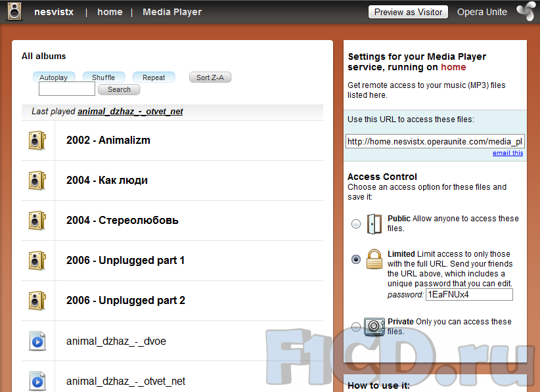Click the How to use it heading
The height and width of the screenshot is (392, 540).
[378, 385]
